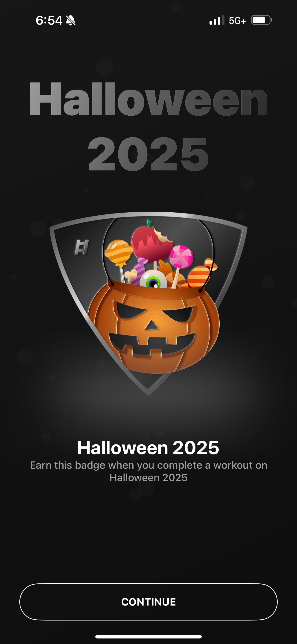Tap the jack-o-lantern pumpkin bucket
Image resolution: width=297 pixels, height=644 pixels.
point(154,328)
